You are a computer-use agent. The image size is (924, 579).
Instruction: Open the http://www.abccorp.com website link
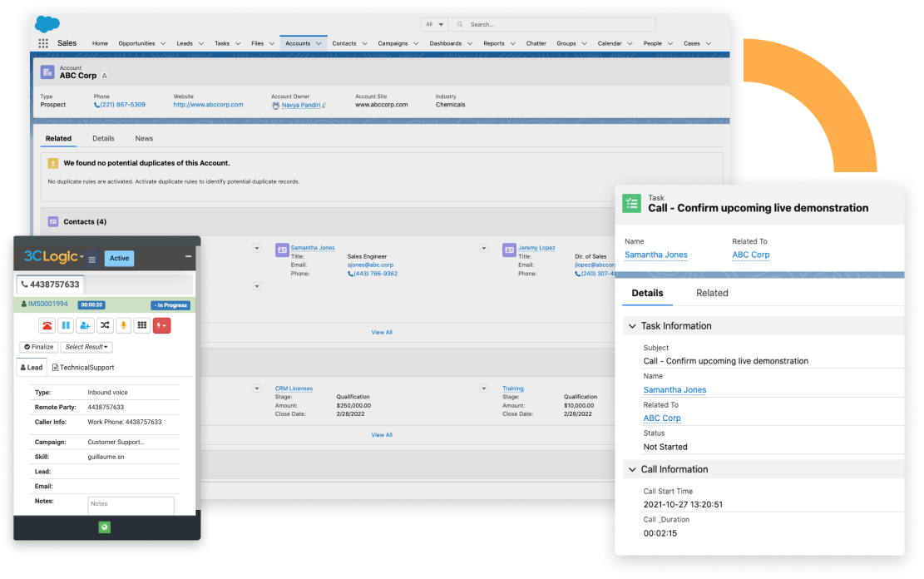208,105
